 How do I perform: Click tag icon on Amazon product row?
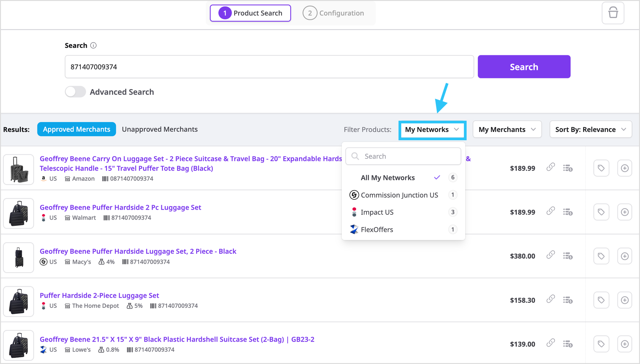tap(601, 168)
